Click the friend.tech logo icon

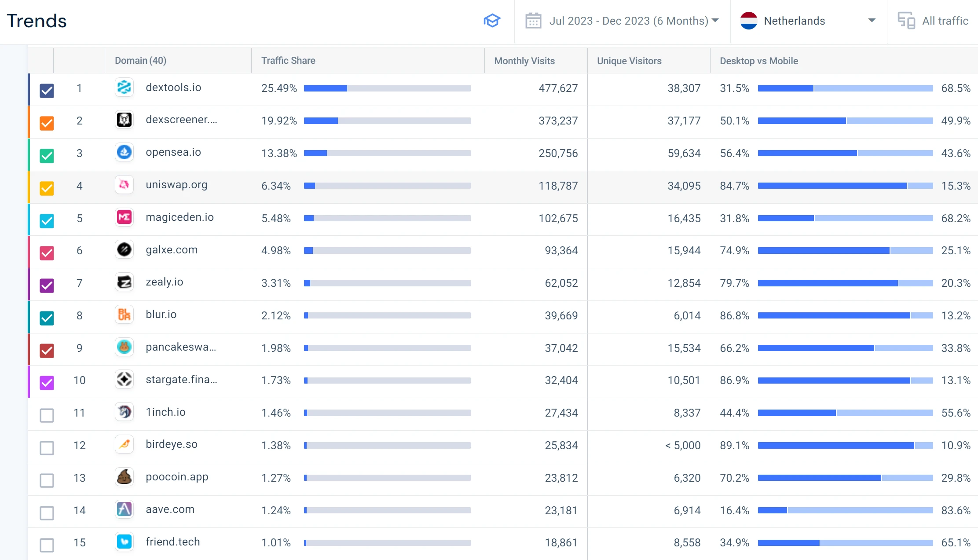(124, 542)
